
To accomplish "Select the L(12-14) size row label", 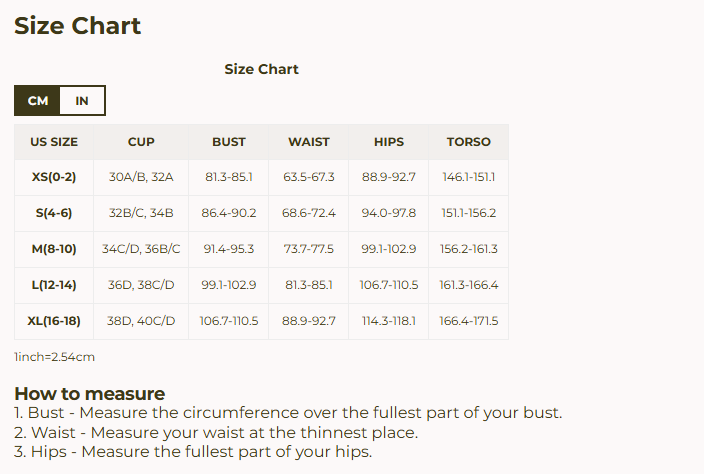I will [54, 285].
